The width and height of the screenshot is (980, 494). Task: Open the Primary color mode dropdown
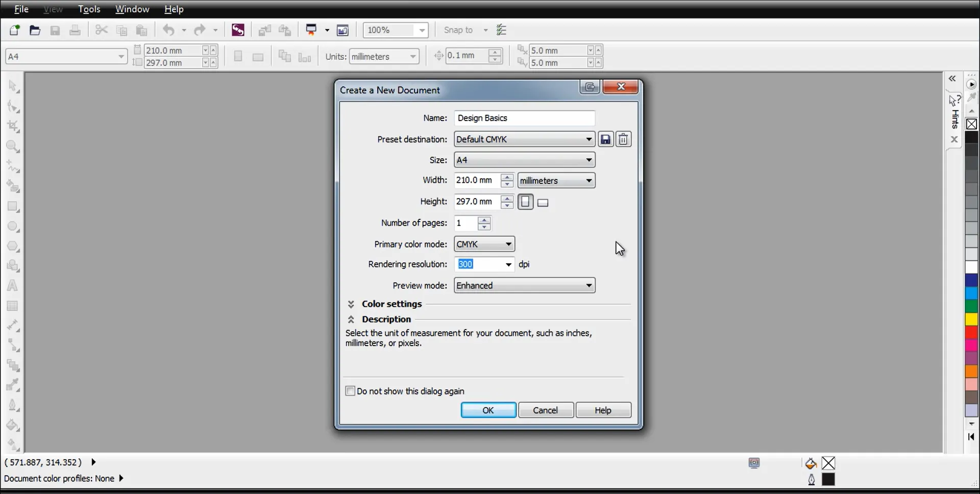(x=484, y=244)
